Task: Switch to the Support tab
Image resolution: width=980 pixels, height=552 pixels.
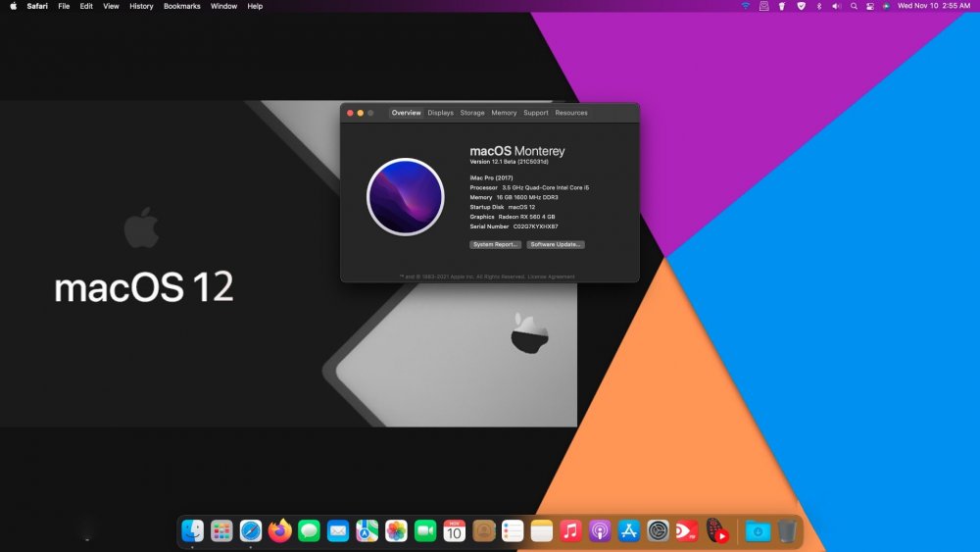Action: pos(536,113)
